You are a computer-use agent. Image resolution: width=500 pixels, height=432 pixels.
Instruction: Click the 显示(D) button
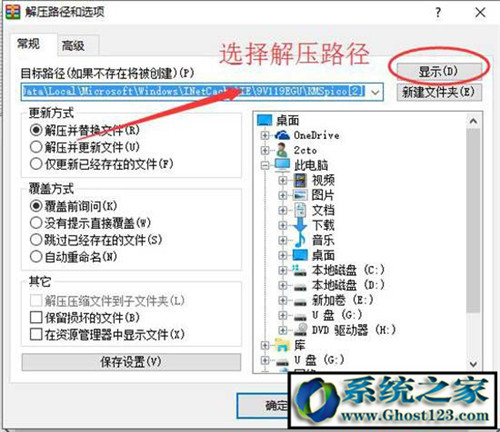pos(439,71)
